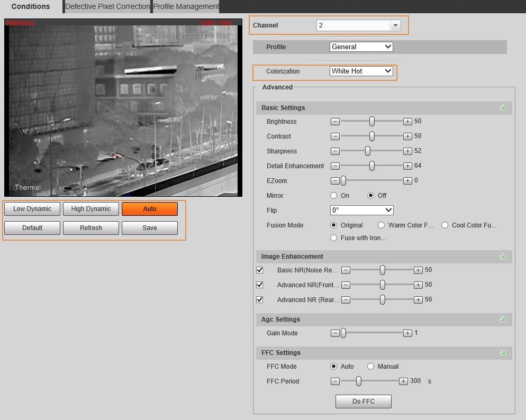Click the thermal video preview

(x=123, y=107)
